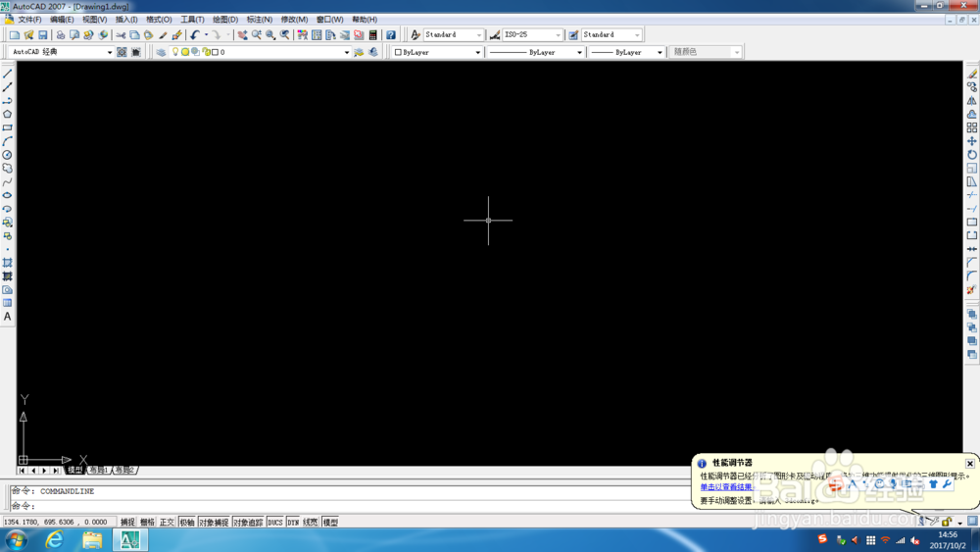Toggle DYN dynamic input button

pos(293,522)
